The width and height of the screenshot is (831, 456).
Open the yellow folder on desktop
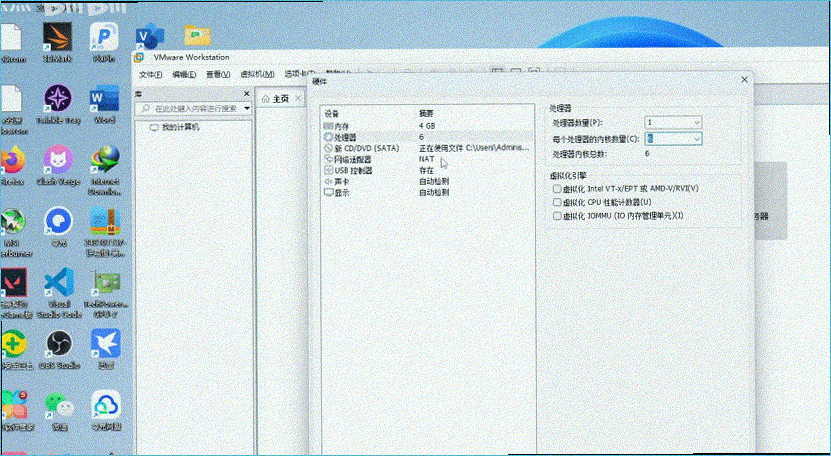(197, 36)
